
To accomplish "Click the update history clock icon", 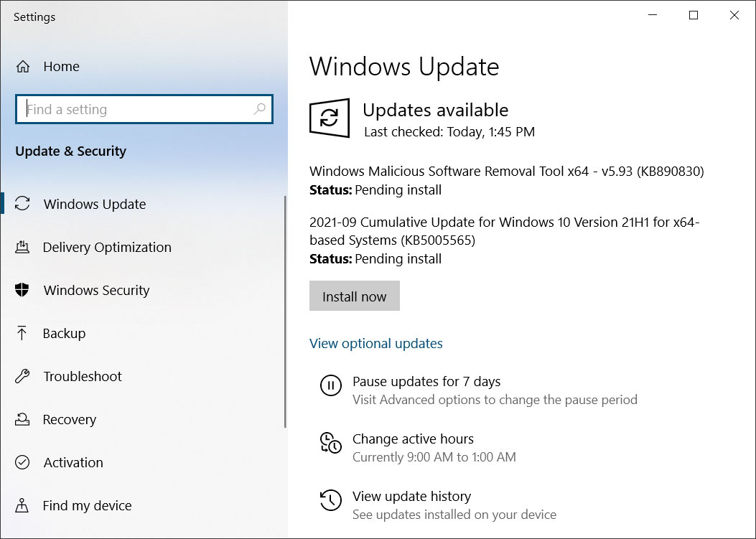I will coord(331,500).
